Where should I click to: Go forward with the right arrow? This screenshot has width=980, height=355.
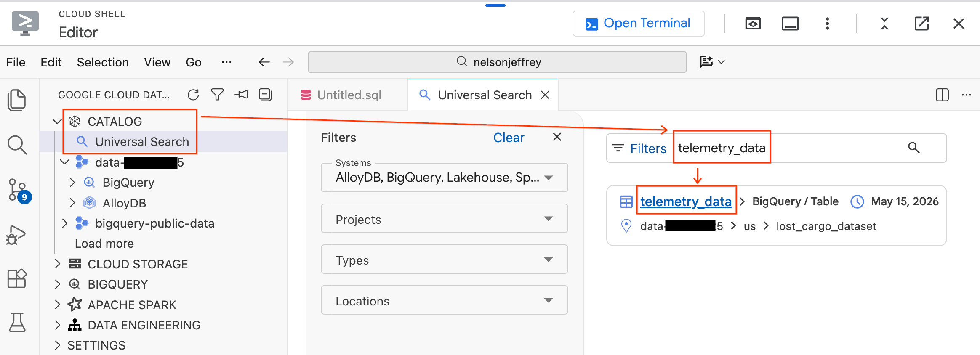288,62
